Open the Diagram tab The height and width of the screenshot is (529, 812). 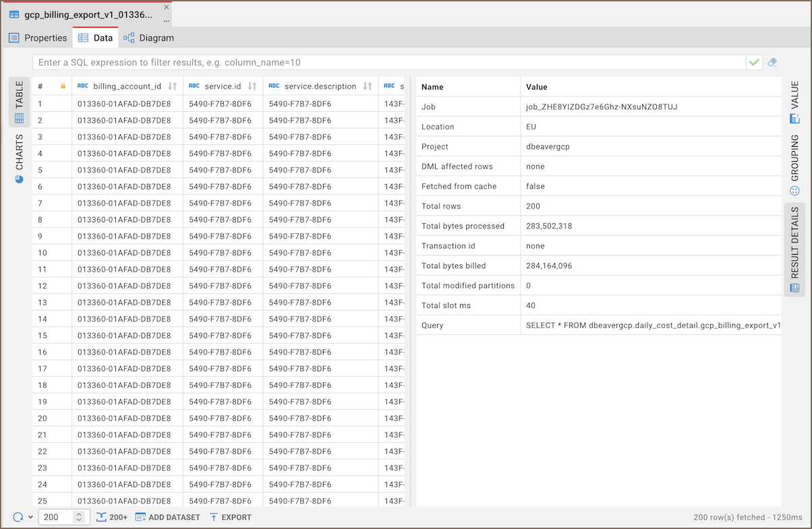coord(149,38)
